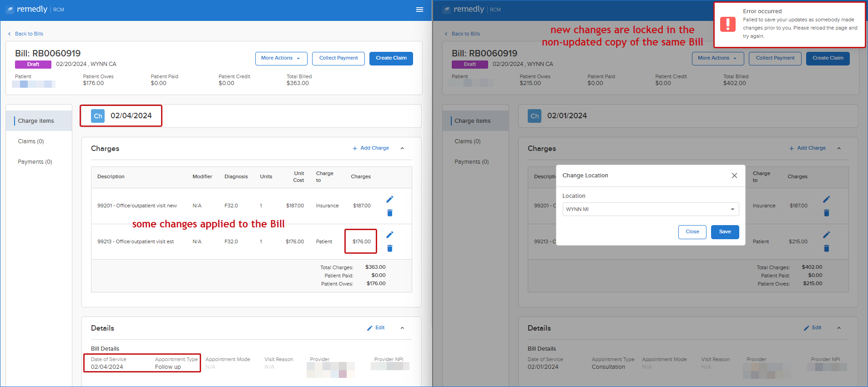Delete the 99213 charge with trash icon
This screenshot has width=868, height=387.
(x=390, y=248)
